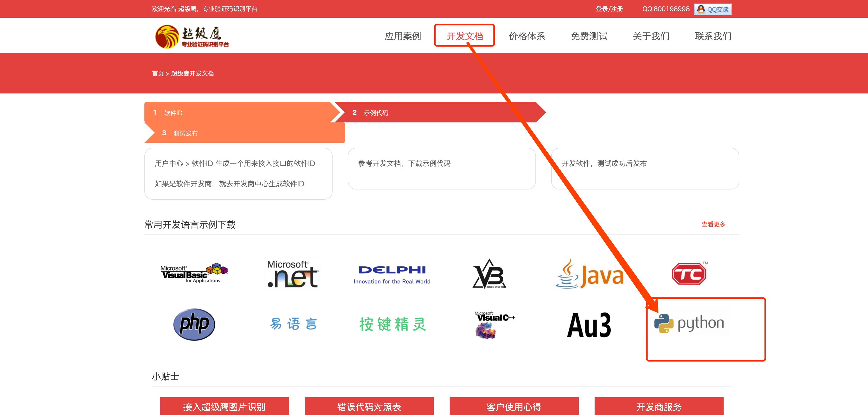Click the Python language logo
This screenshot has height=415, width=868.
689,323
